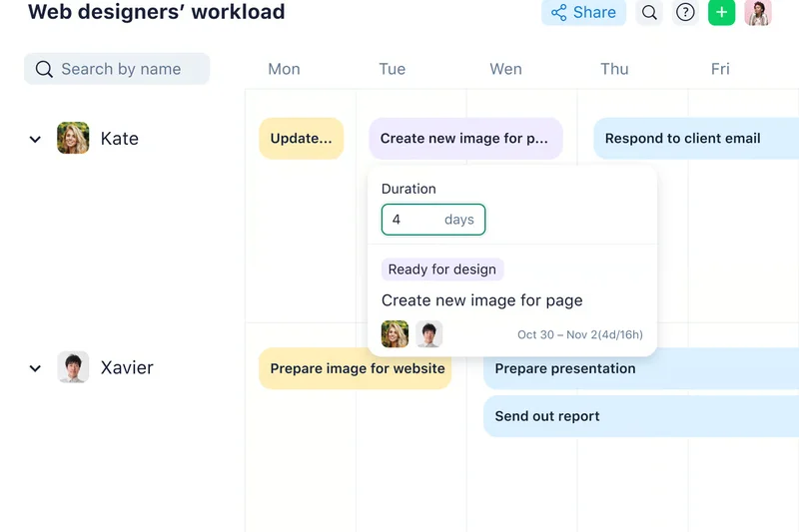Click Xavier's profile photo in sidebar
This screenshot has width=799, height=532.
73,367
